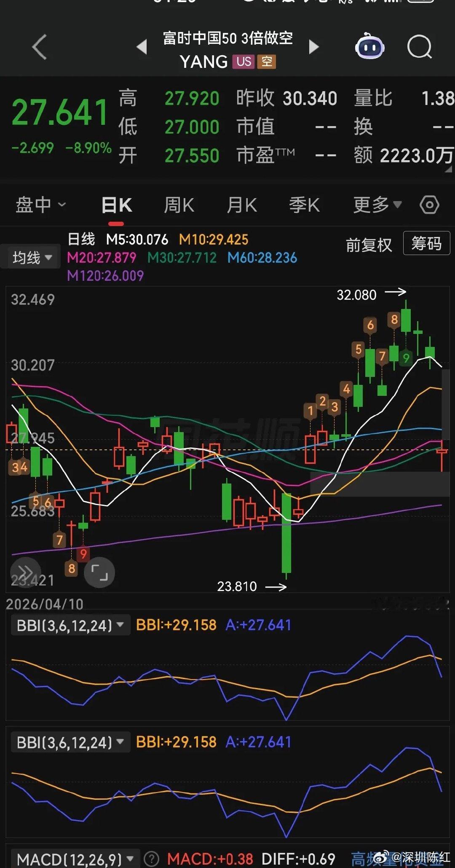455x868 pixels.
Task: Open the 盘中 intraday dropdown
Action: coord(41,205)
